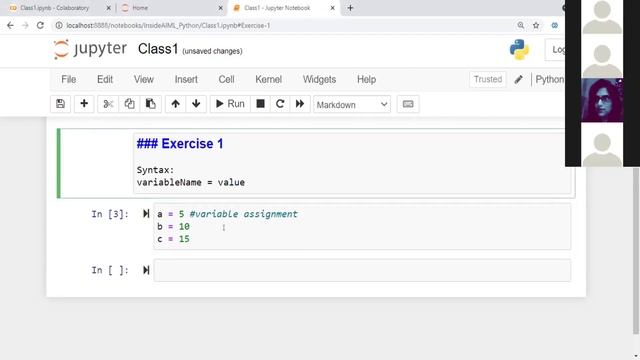Open the Kernel menu
The height and width of the screenshot is (360, 640).
point(268,79)
